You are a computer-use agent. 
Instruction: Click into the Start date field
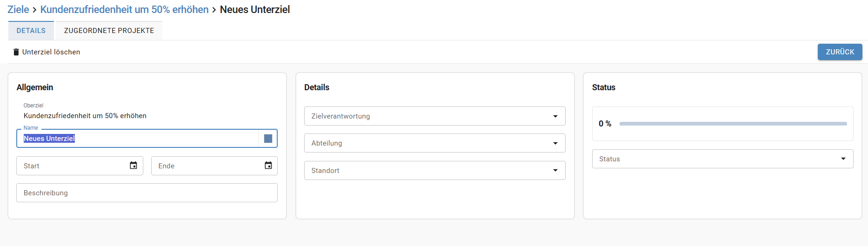point(80,166)
